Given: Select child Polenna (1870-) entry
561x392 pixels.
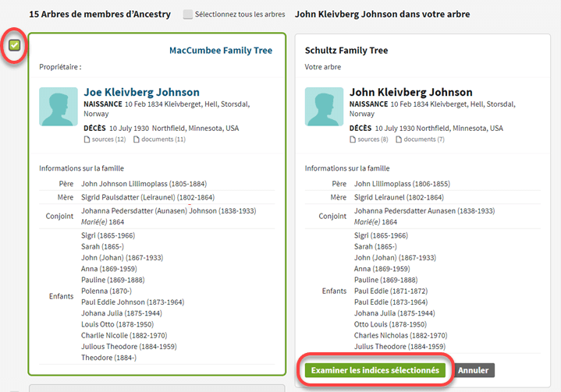Looking at the screenshot, I should point(106,291).
